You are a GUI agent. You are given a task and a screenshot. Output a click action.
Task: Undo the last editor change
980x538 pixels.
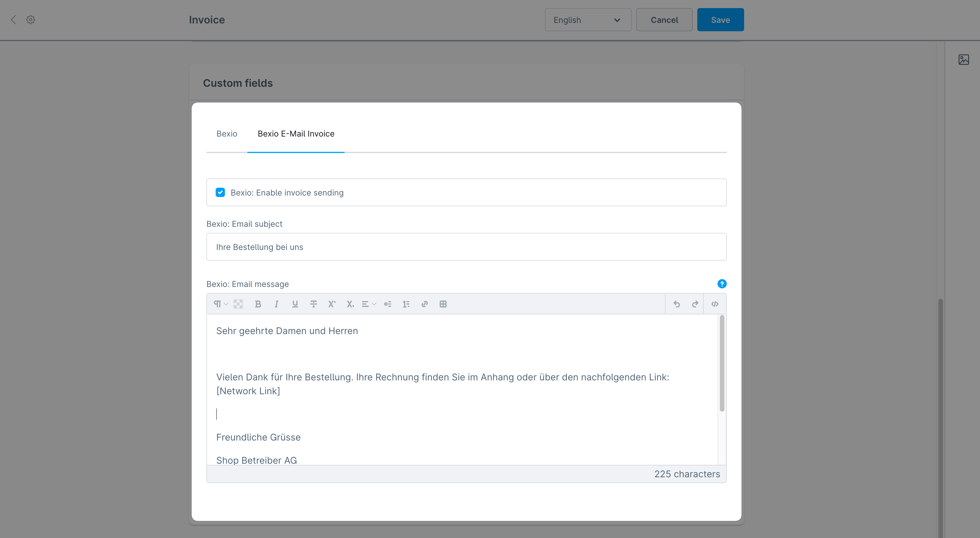[x=677, y=304]
